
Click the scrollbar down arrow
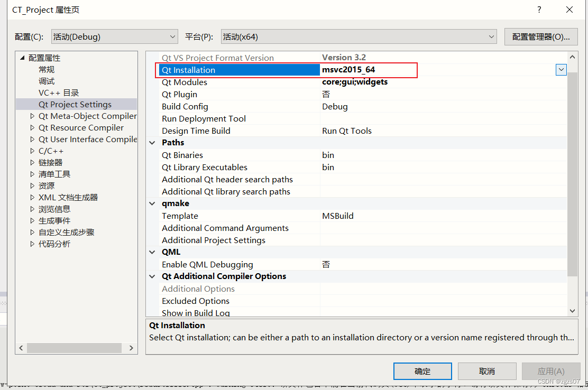pos(573,311)
